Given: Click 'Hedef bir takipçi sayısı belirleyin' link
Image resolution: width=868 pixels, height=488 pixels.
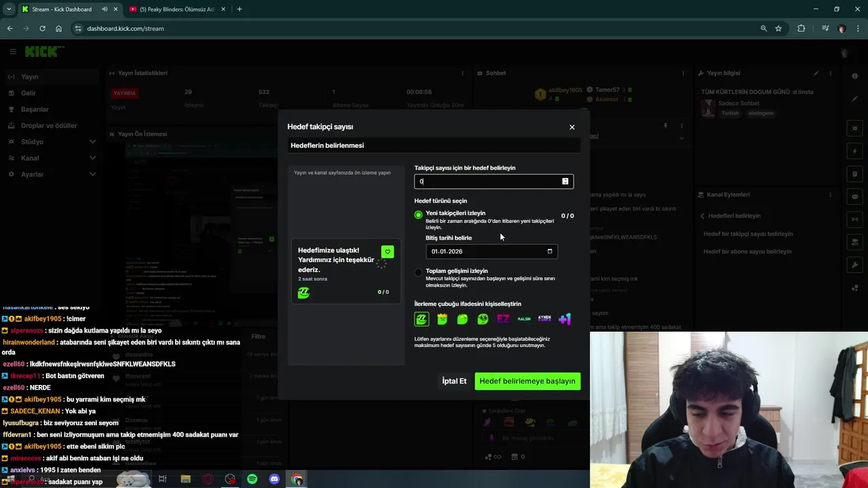Looking at the screenshot, I should click(748, 234).
